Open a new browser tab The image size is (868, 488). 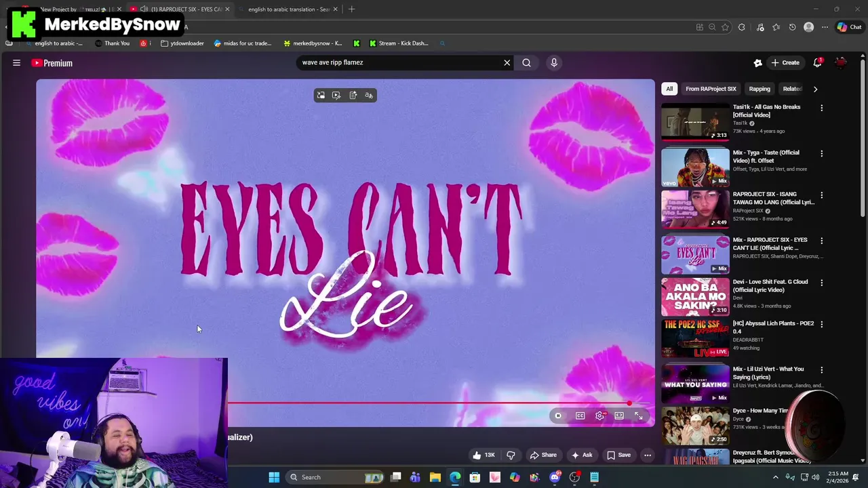click(351, 9)
